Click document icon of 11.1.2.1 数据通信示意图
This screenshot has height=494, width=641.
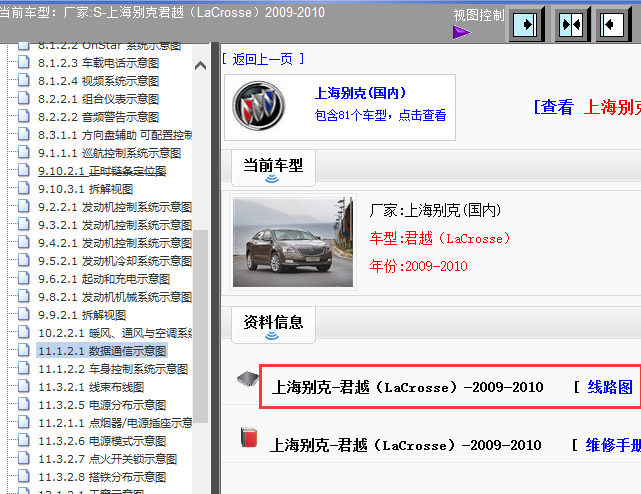coord(24,349)
